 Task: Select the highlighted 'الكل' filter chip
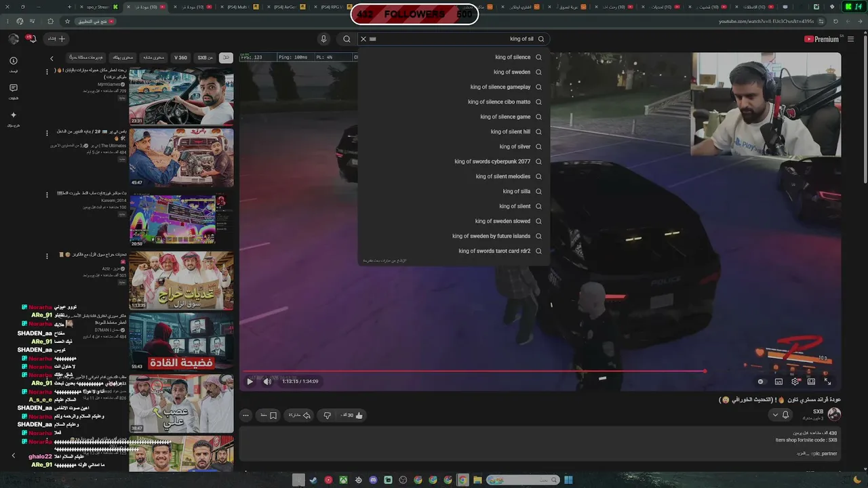click(226, 58)
